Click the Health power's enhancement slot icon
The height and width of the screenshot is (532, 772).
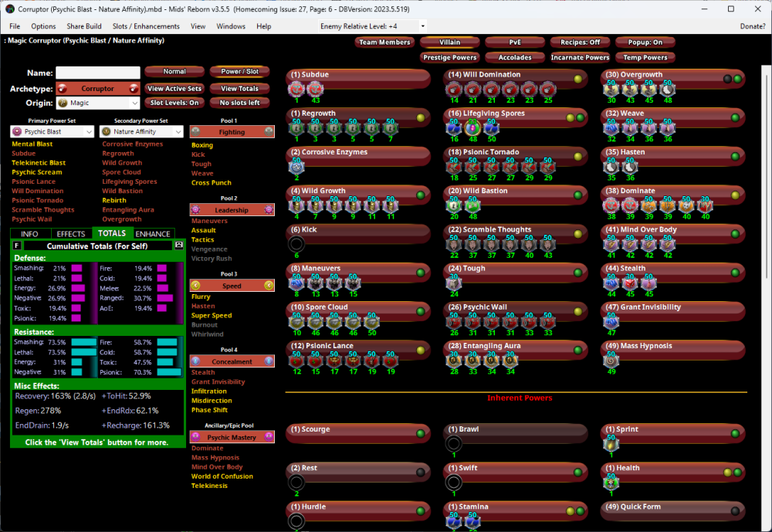(611, 483)
